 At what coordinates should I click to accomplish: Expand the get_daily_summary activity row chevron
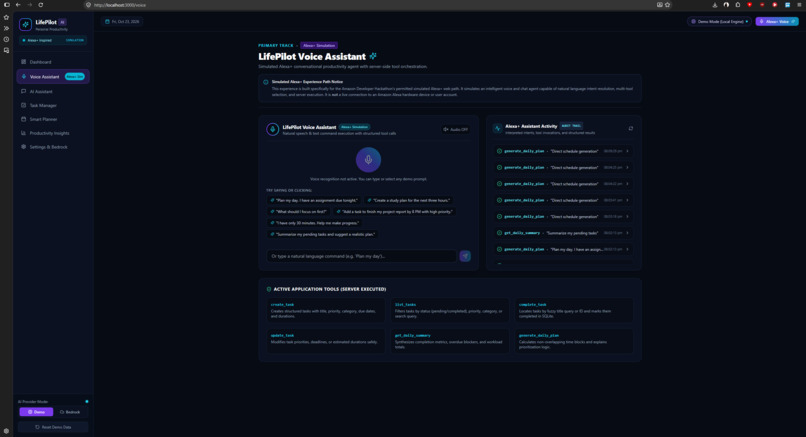[628, 233]
